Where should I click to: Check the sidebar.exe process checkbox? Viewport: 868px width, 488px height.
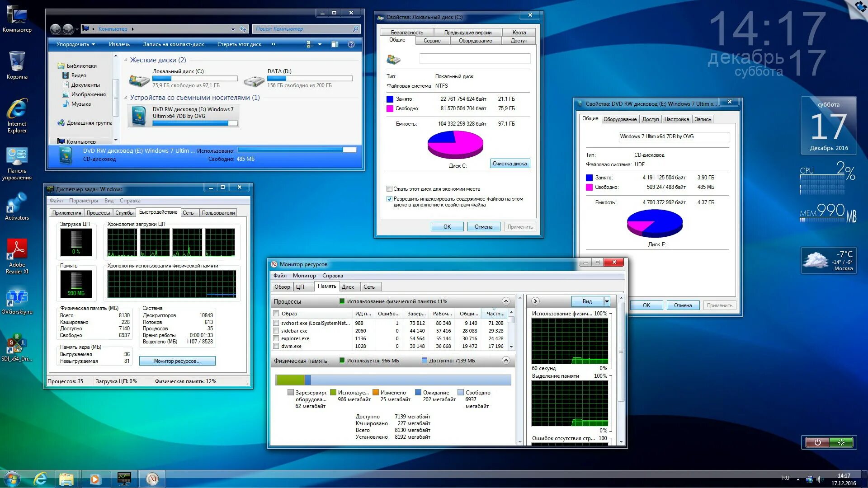pyautogui.click(x=276, y=331)
